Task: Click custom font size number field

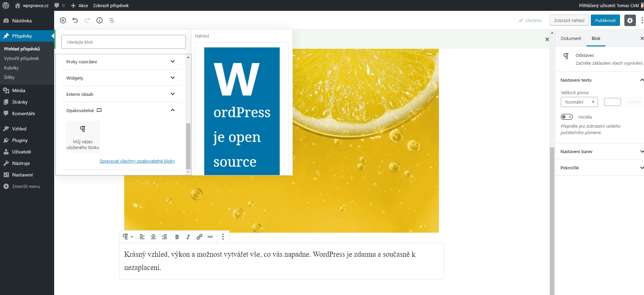Action: coord(613,102)
